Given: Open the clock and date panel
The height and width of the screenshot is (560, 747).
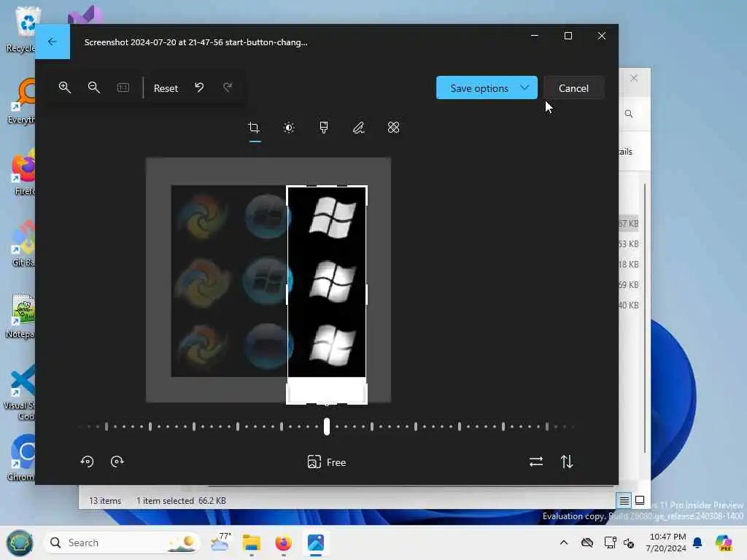Looking at the screenshot, I should click(x=666, y=542).
